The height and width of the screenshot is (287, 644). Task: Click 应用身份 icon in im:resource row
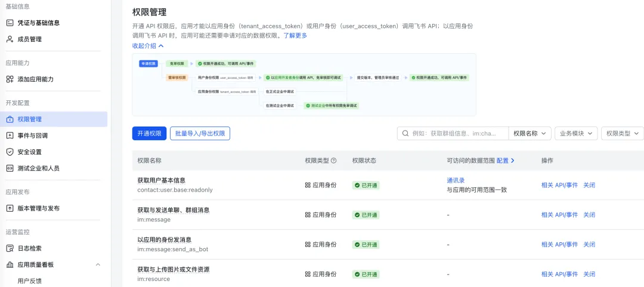pos(308,274)
